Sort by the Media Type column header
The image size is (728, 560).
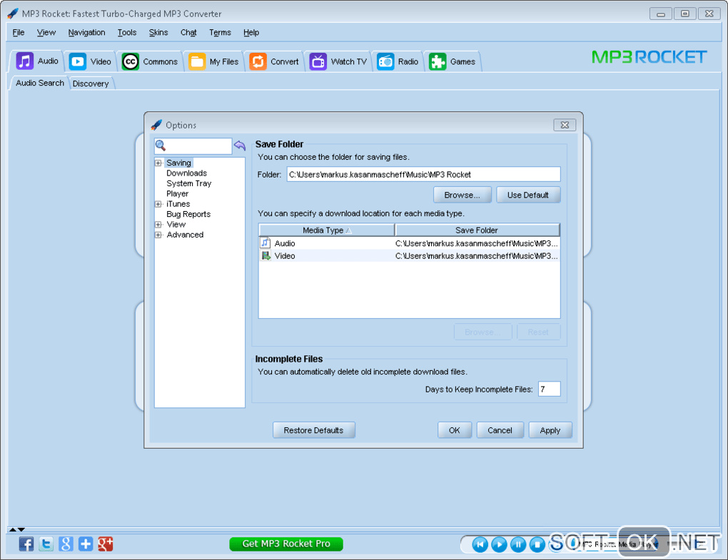pyautogui.click(x=326, y=230)
